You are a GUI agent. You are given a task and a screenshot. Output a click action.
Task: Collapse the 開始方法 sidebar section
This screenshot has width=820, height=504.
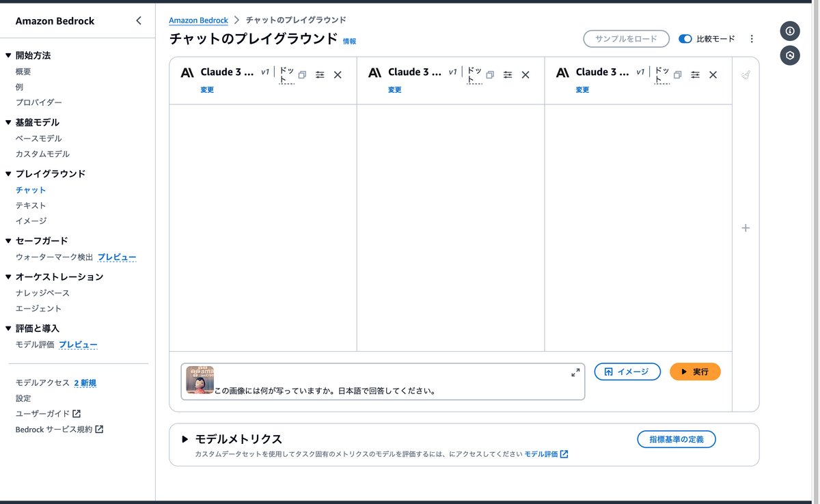point(8,55)
